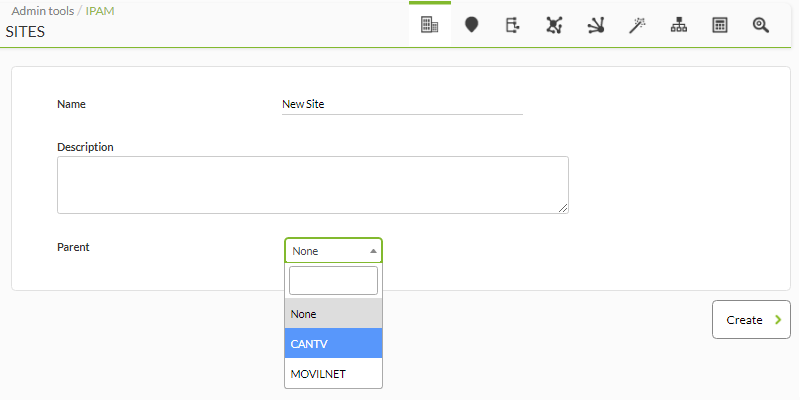Screen dimensions: 800x400
Task: Follow the IPAM breadcrumb link
Action: [x=100, y=11]
